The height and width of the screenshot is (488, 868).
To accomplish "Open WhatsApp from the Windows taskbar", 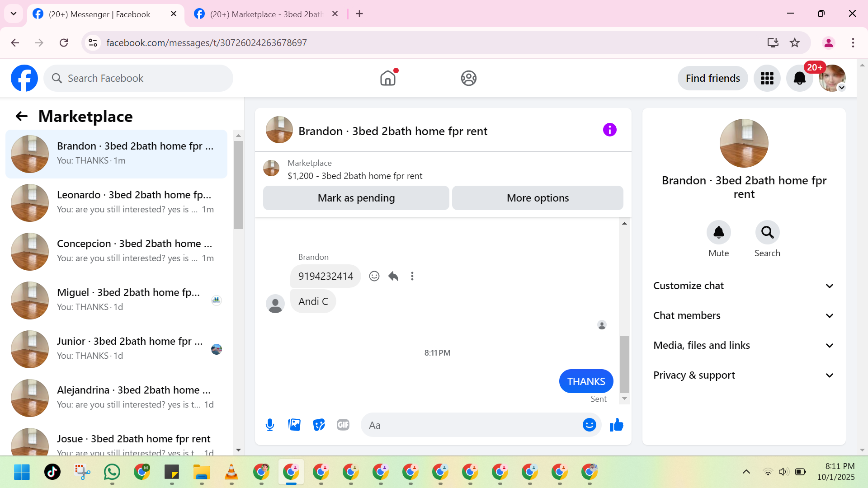I will click(112, 472).
